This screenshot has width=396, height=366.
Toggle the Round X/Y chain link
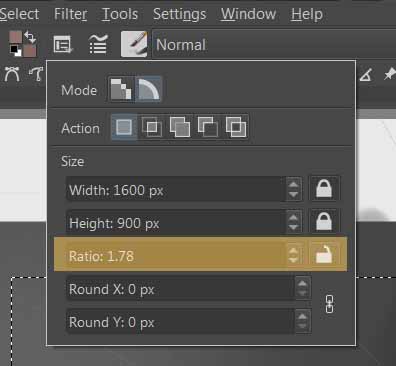(329, 304)
